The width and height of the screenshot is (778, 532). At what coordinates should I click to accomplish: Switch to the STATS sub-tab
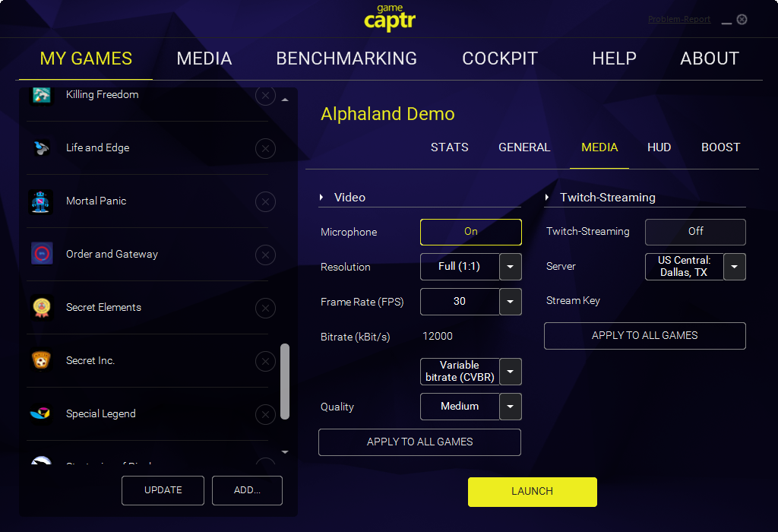(450, 147)
